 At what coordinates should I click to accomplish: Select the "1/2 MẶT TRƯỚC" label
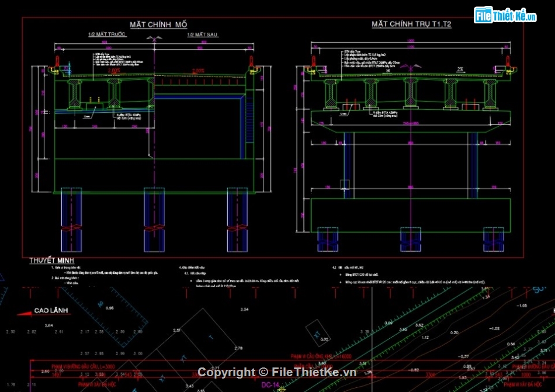coord(107,36)
